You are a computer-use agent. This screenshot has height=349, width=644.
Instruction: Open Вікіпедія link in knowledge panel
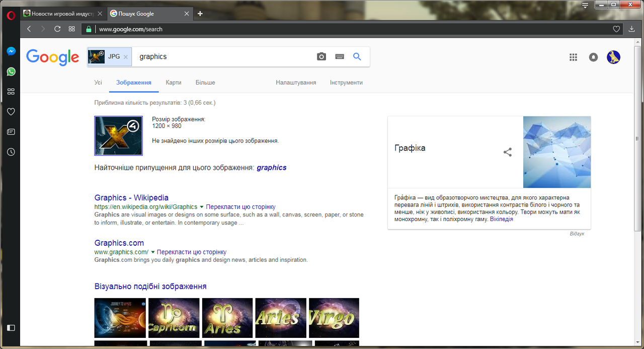point(502,220)
